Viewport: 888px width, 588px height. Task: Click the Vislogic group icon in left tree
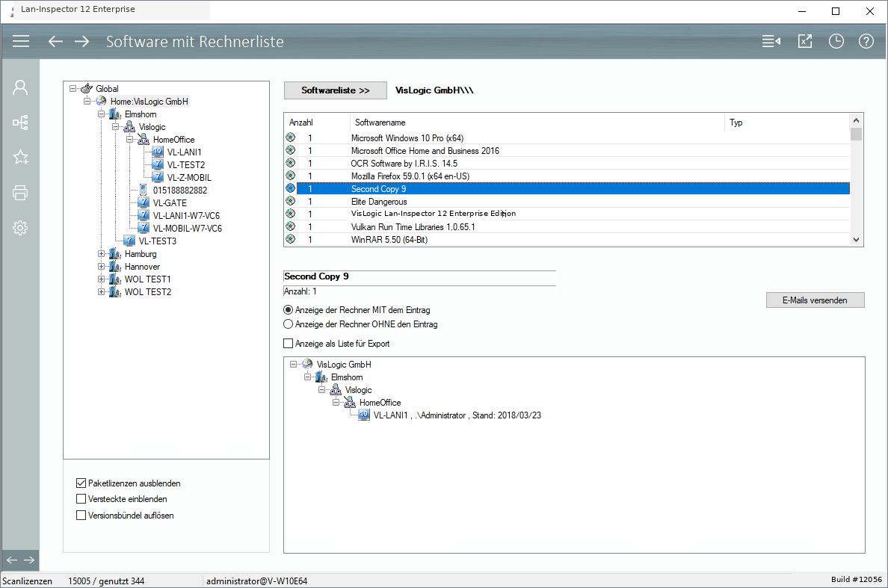coord(129,126)
